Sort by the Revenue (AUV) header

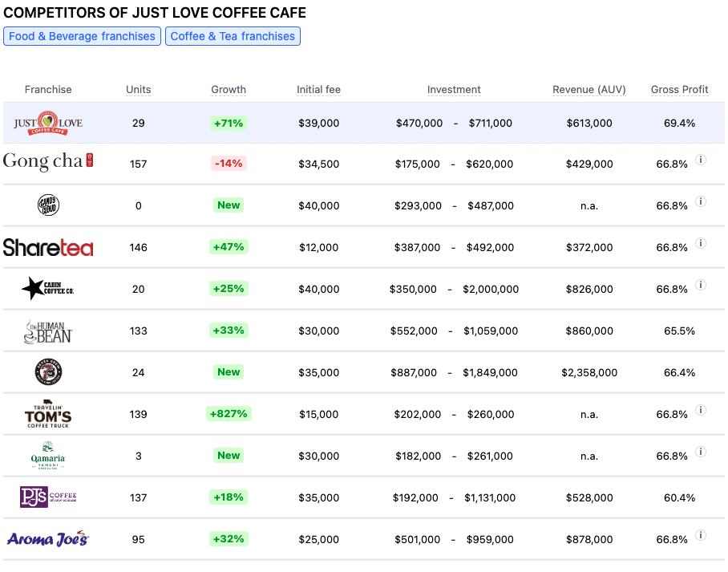pyautogui.click(x=589, y=89)
